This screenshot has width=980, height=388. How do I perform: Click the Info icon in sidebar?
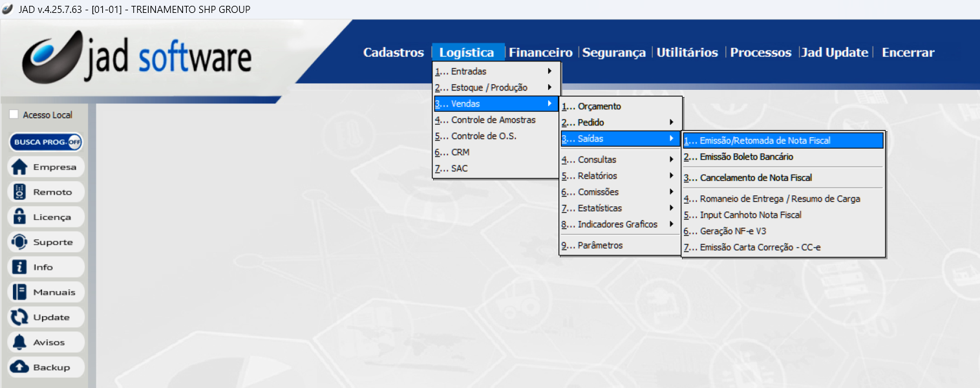click(20, 267)
